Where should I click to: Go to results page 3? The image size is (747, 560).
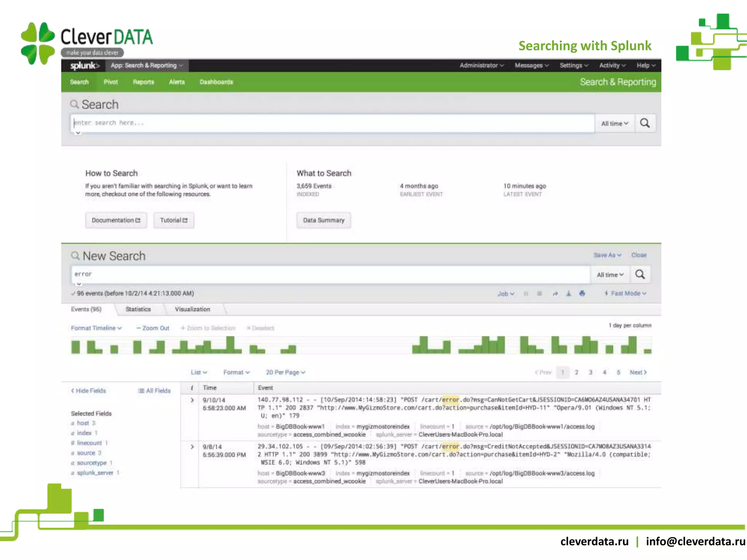coord(591,372)
